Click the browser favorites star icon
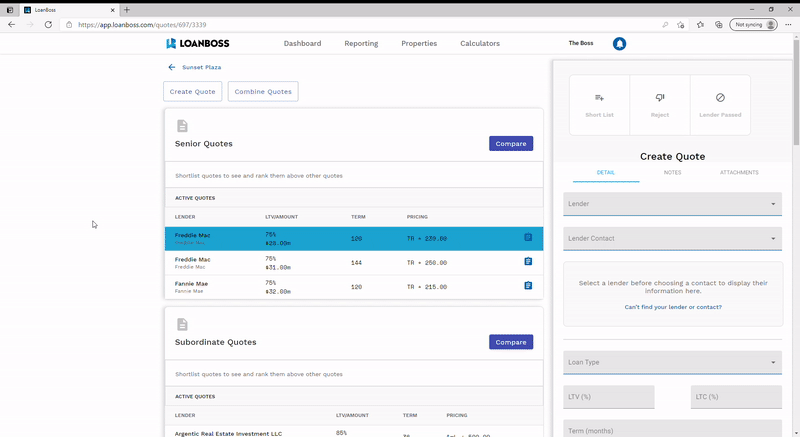 coord(700,24)
